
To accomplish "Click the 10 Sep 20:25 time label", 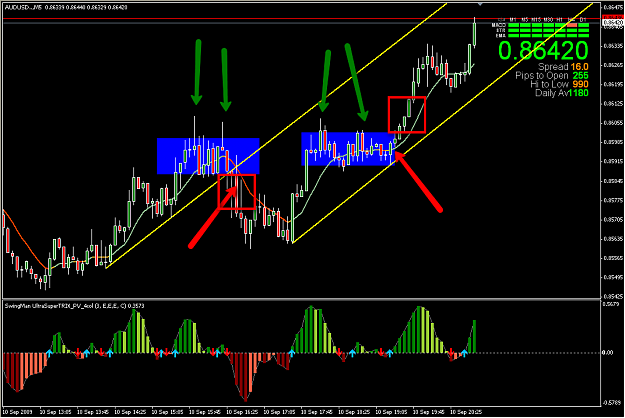I will point(467,412).
